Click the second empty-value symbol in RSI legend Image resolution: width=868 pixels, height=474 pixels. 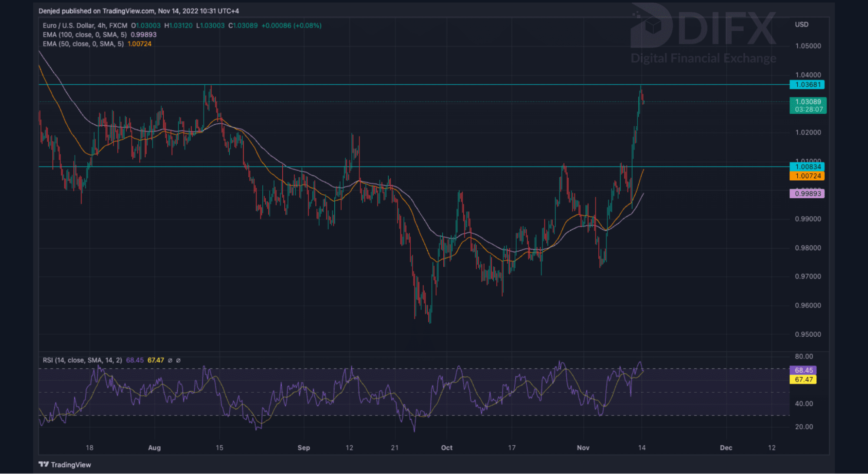click(178, 360)
